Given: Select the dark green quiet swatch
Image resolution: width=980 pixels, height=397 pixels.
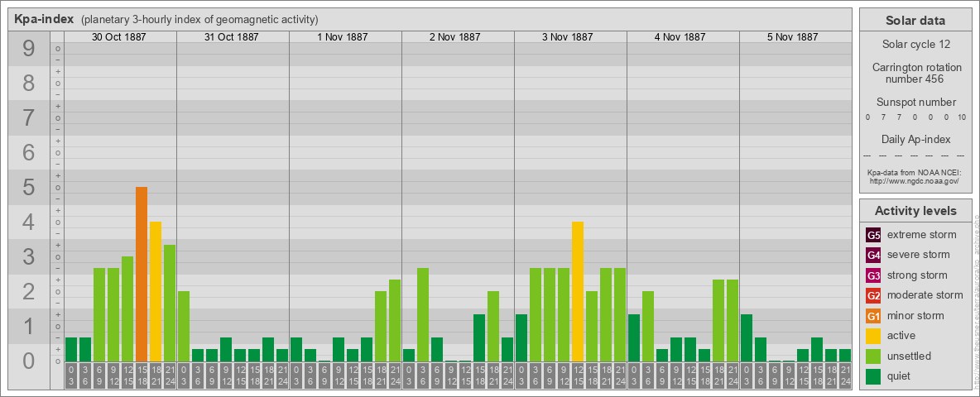Looking at the screenshot, I should tap(873, 376).
